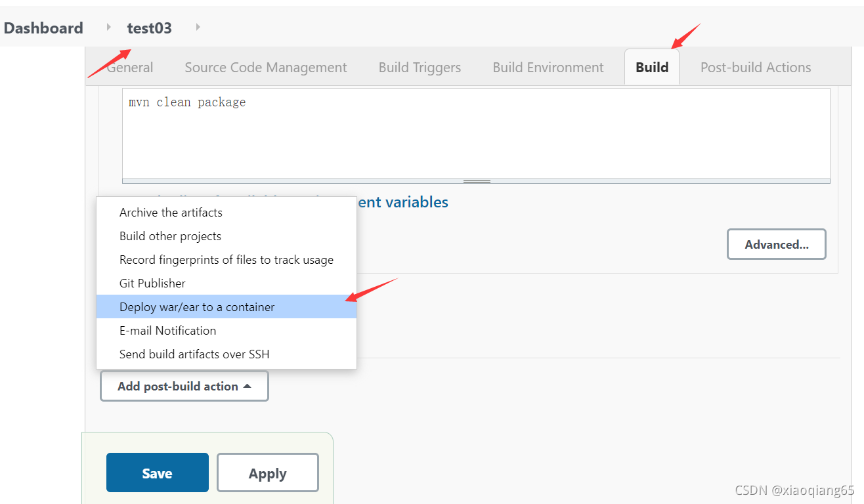Viewport: 864px width, 504px height.
Task: Navigate to the Dashboard breadcrumb
Action: point(43,28)
